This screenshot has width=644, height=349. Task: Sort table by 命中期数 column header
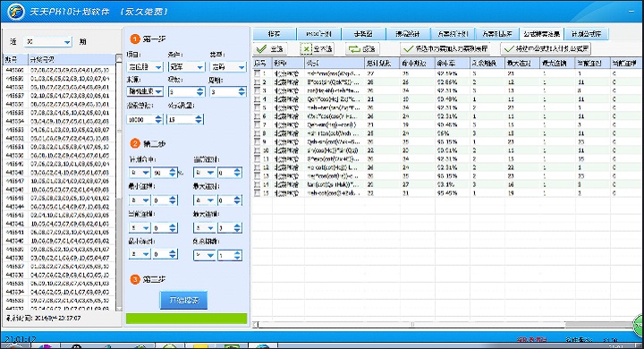point(418,63)
